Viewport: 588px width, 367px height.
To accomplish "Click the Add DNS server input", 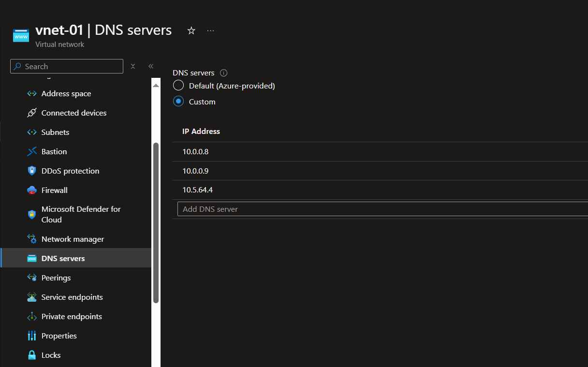I will pos(382,209).
